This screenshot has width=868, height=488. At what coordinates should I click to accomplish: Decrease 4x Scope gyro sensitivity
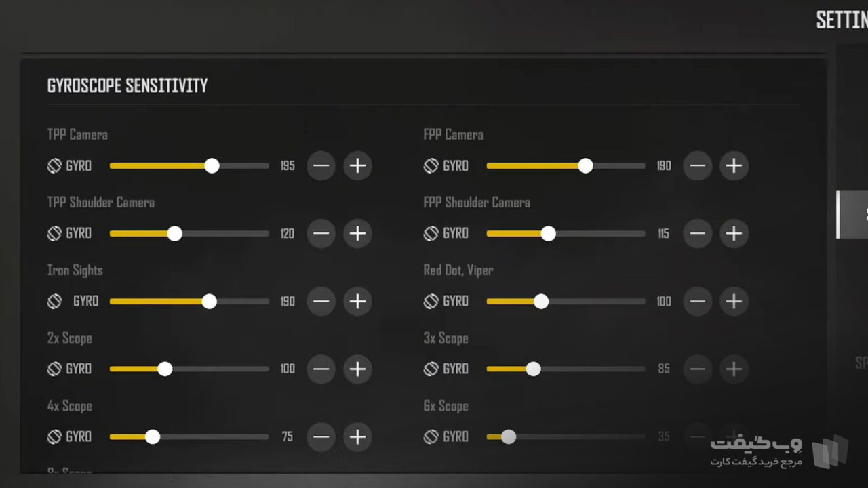coord(321,436)
